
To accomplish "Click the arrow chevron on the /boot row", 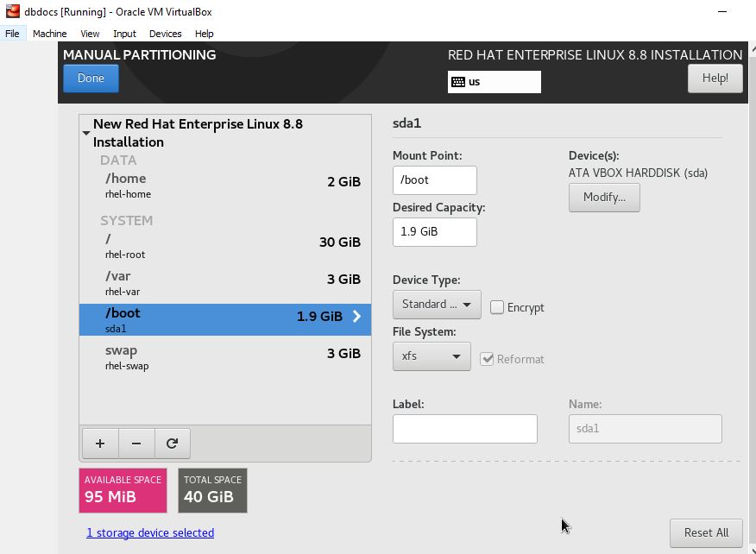I will pyautogui.click(x=356, y=317).
